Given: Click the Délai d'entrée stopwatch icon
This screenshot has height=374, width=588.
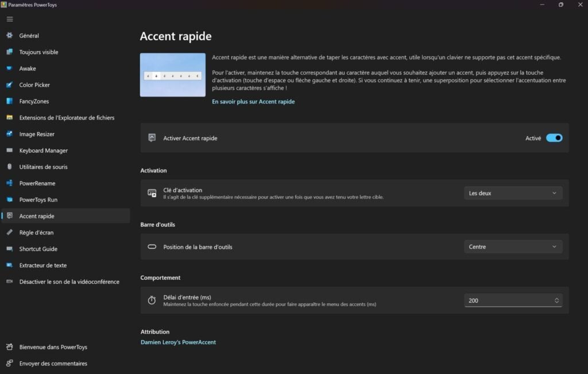Looking at the screenshot, I should pyautogui.click(x=152, y=300).
